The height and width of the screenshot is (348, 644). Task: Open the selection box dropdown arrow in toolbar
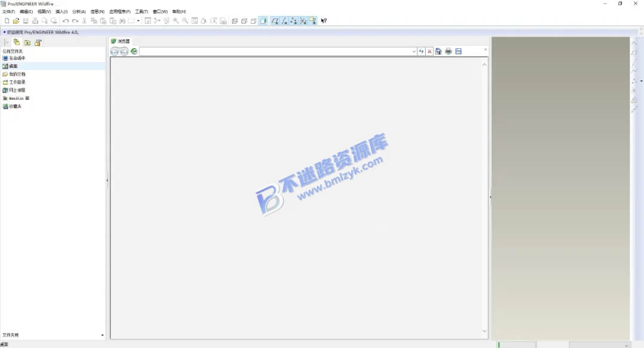[138, 21]
